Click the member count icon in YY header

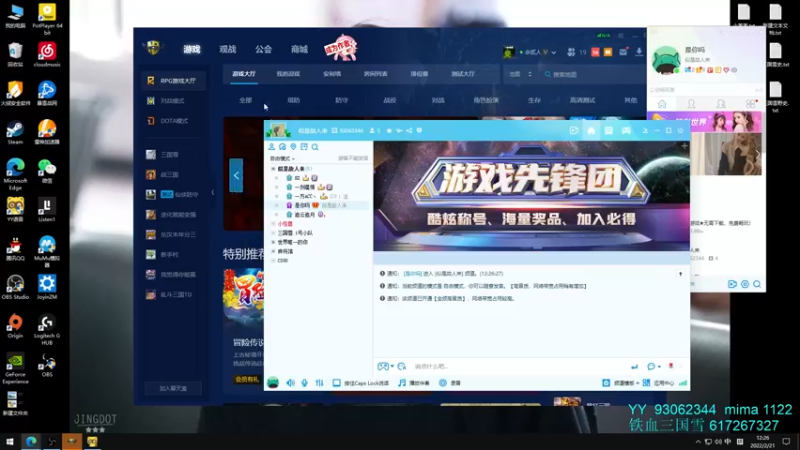[372, 131]
